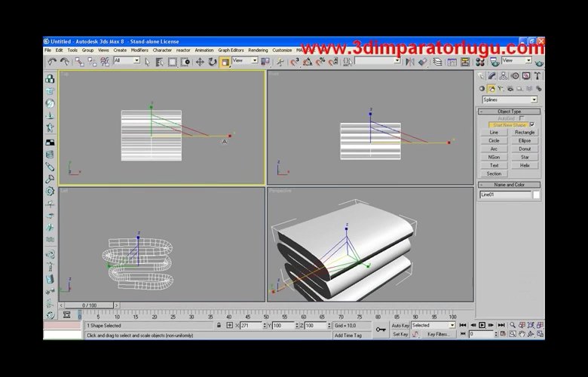Select the Select and Link tool

click(79, 62)
